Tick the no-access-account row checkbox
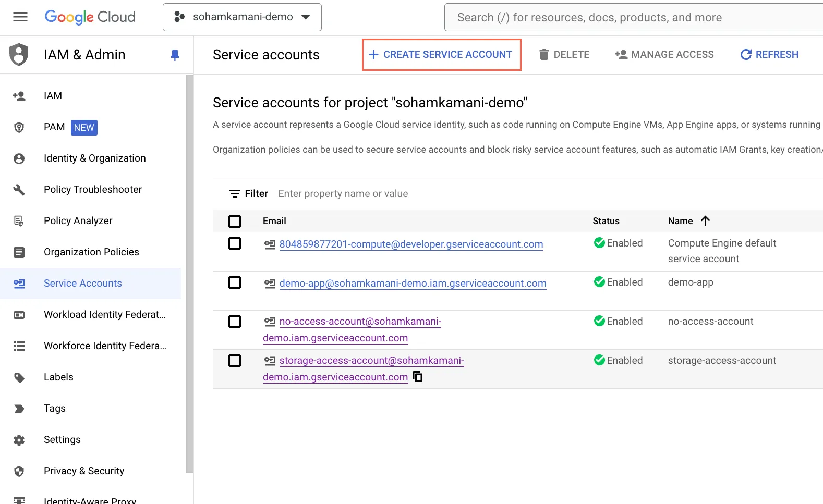The width and height of the screenshot is (823, 504). (235, 322)
